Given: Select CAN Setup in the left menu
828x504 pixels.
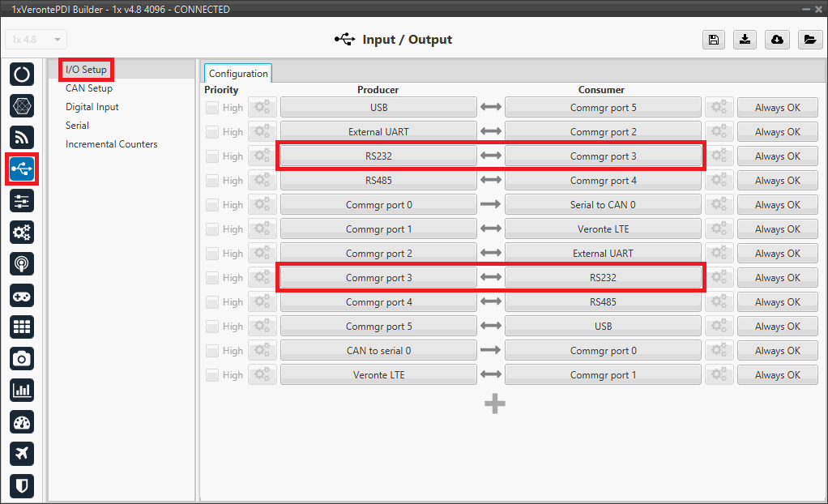Looking at the screenshot, I should pyautogui.click(x=89, y=88).
